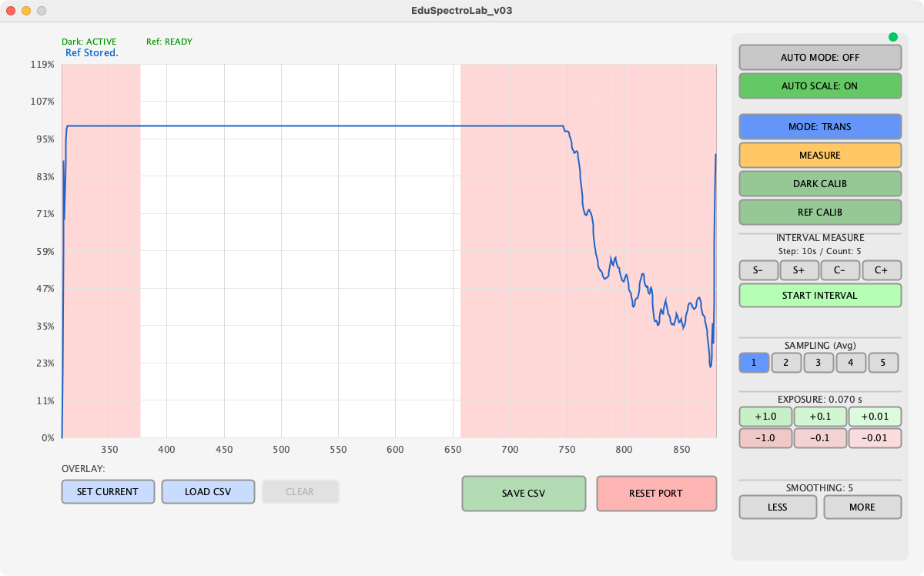Increase interval count with C+

coord(882,270)
